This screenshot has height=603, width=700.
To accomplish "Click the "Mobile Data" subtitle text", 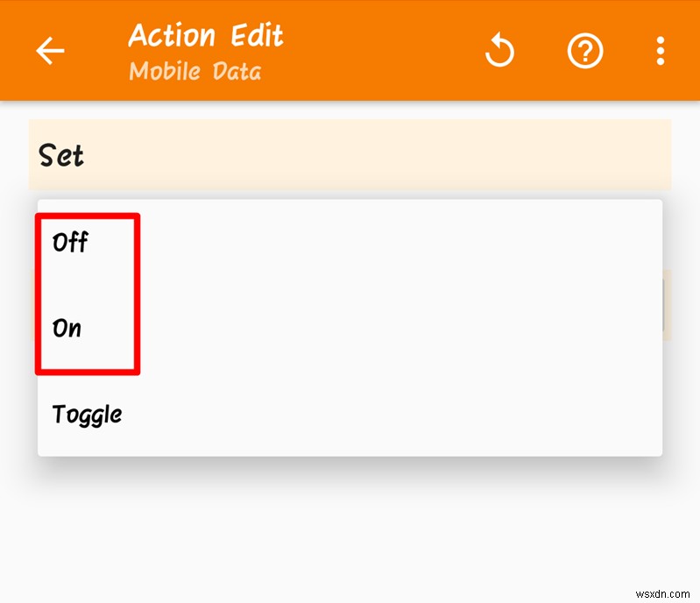I will click(194, 71).
